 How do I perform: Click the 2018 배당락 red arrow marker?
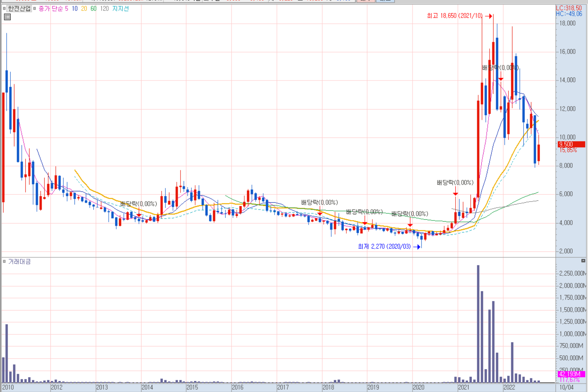(320, 213)
